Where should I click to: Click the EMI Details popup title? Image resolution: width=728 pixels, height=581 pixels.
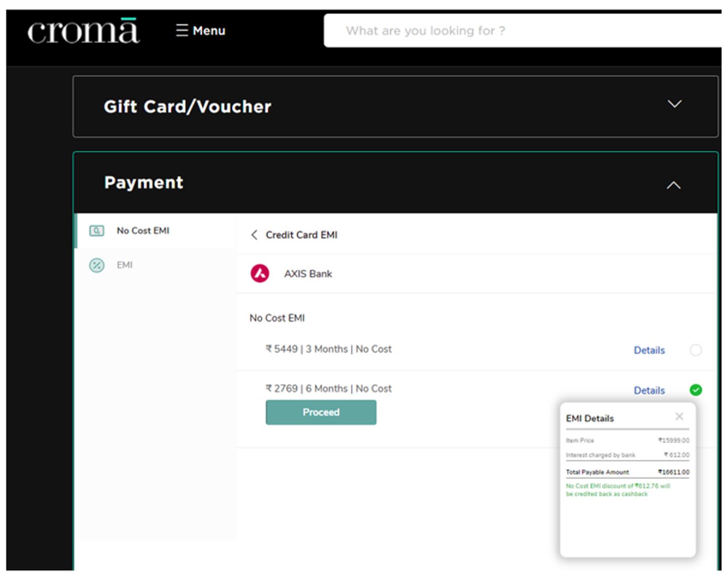(589, 418)
